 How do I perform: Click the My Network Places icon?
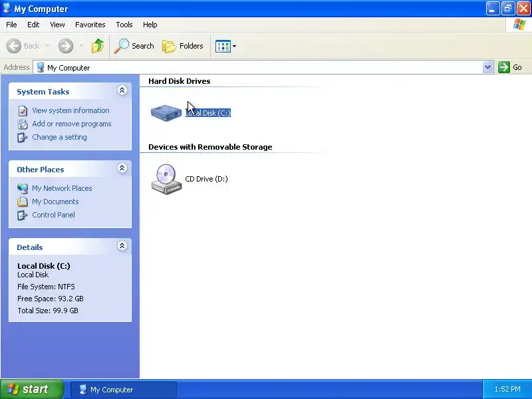pos(23,188)
